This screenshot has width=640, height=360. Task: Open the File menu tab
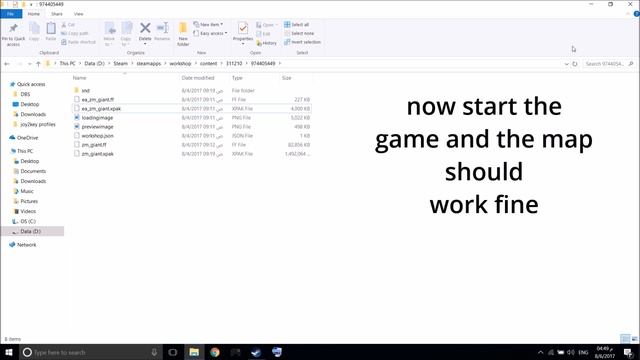11,14
